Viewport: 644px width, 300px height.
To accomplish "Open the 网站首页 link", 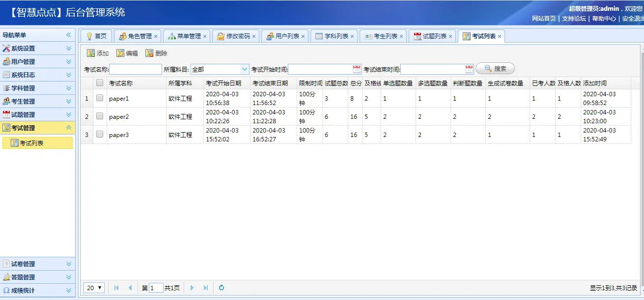I will coord(544,19).
